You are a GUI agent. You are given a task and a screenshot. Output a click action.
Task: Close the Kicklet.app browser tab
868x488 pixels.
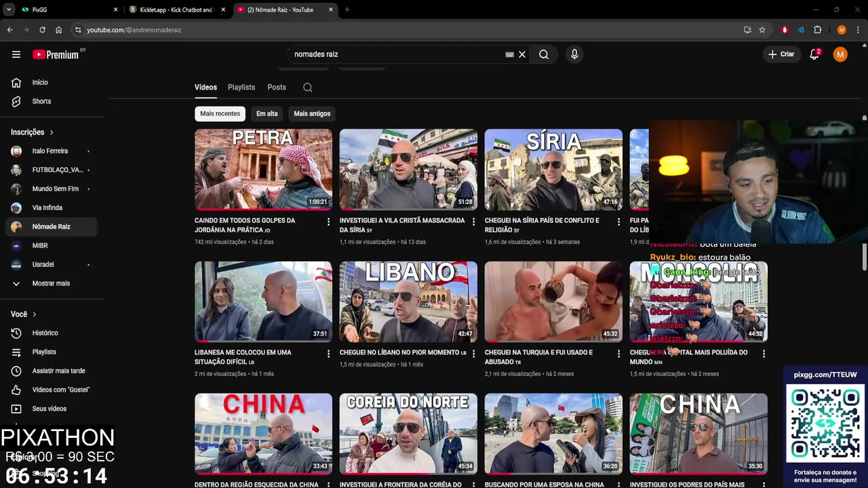click(223, 9)
